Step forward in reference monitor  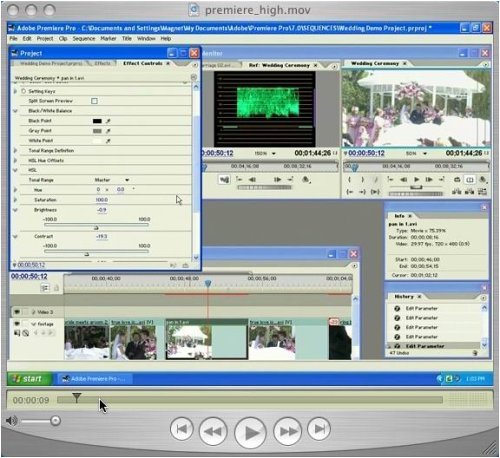pos(277,180)
